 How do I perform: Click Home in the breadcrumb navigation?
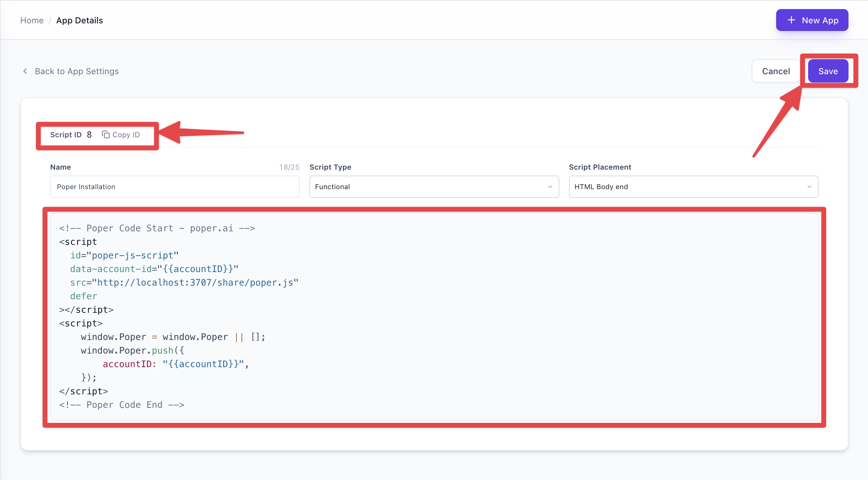32,20
